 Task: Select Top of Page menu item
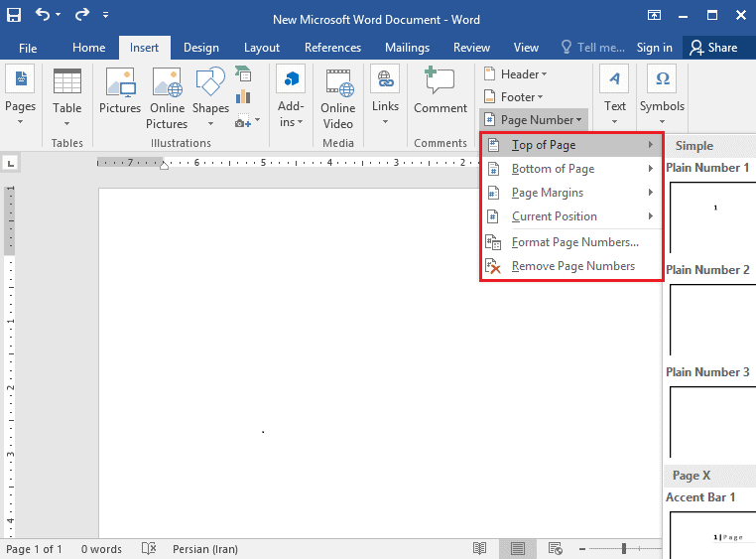click(571, 145)
